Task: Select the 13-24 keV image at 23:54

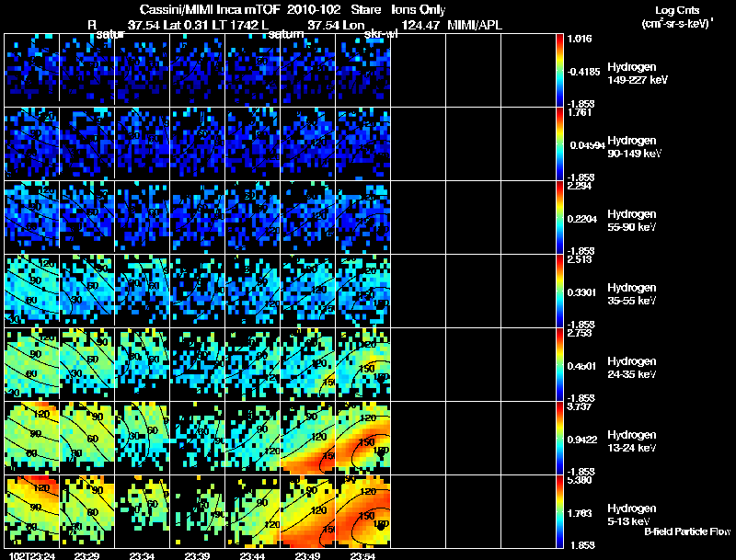Action: [362, 438]
